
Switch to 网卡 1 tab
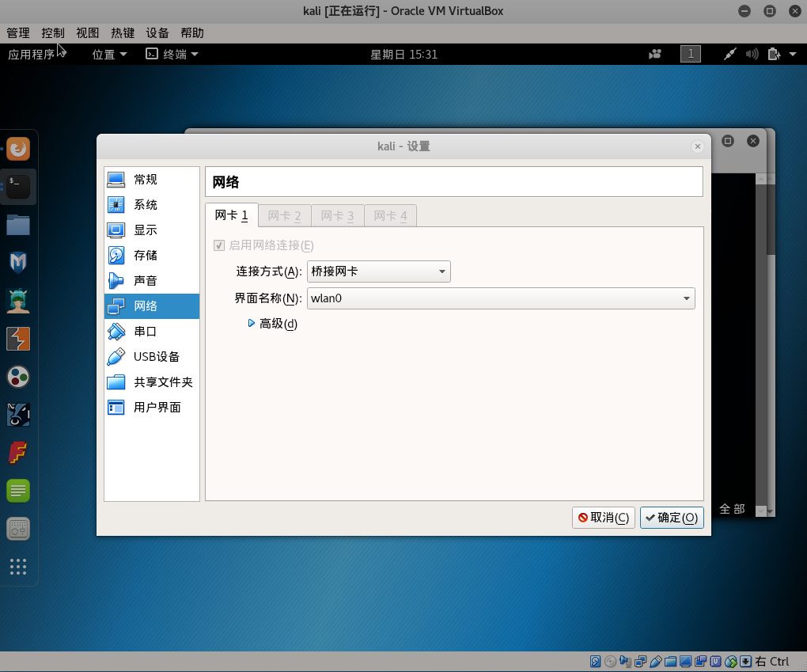(x=231, y=215)
